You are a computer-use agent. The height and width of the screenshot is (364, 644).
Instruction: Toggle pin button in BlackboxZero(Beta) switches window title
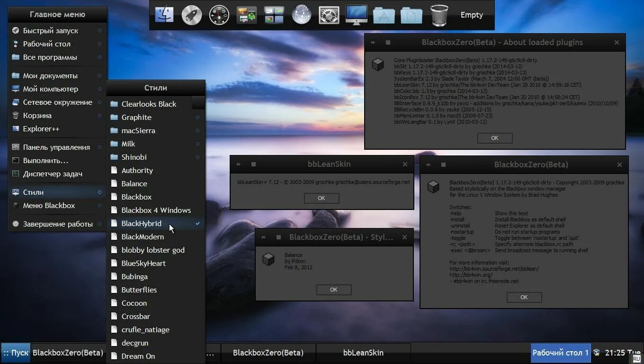coord(429,164)
